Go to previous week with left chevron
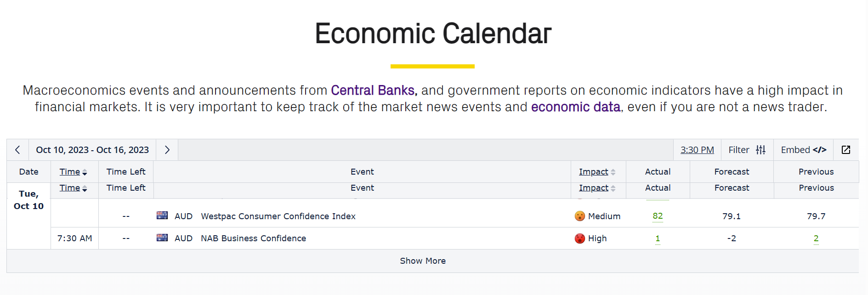 tap(17, 150)
